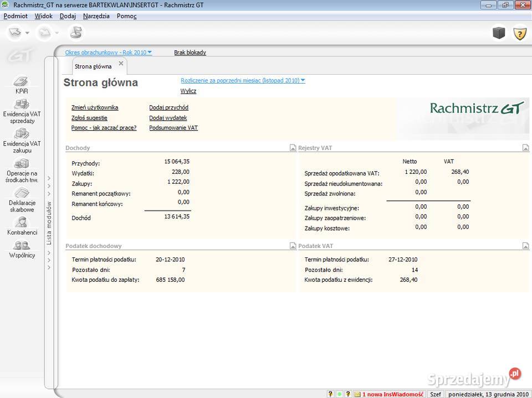Select the Strona główna tab
This screenshot has height=398, width=532.
[93, 66]
